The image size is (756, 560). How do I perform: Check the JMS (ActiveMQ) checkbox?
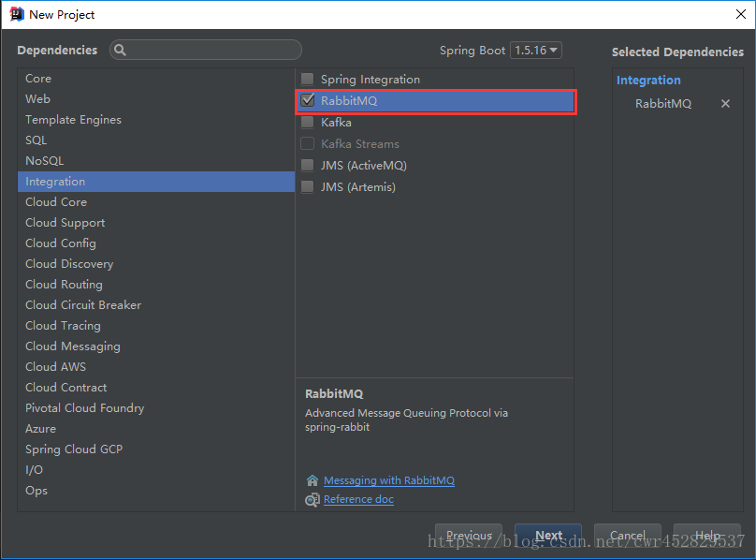click(307, 165)
